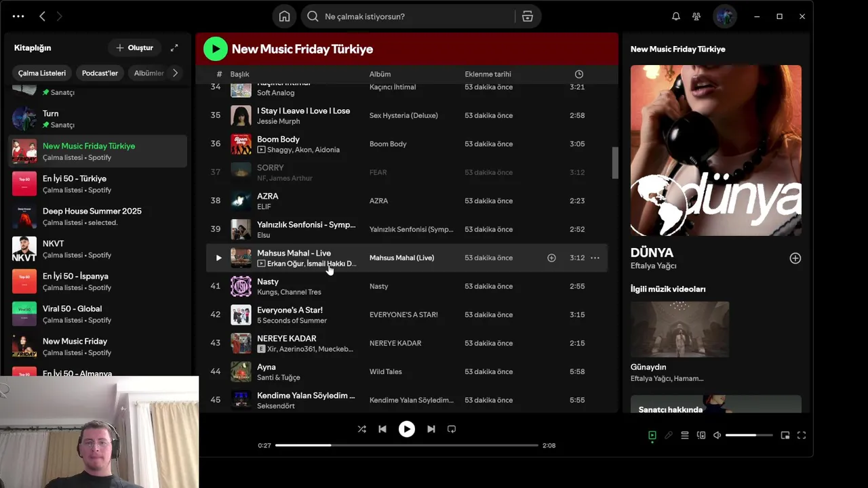Open the Sex Hysteria (Deluxe) album link
This screenshot has width=868, height=488.
pyautogui.click(x=403, y=115)
